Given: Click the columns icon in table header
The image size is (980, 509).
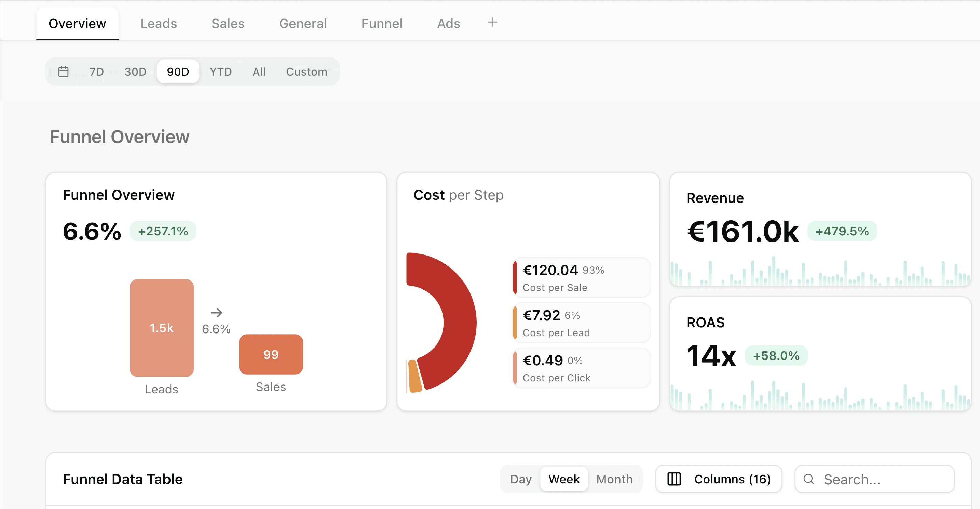Looking at the screenshot, I should (674, 479).
